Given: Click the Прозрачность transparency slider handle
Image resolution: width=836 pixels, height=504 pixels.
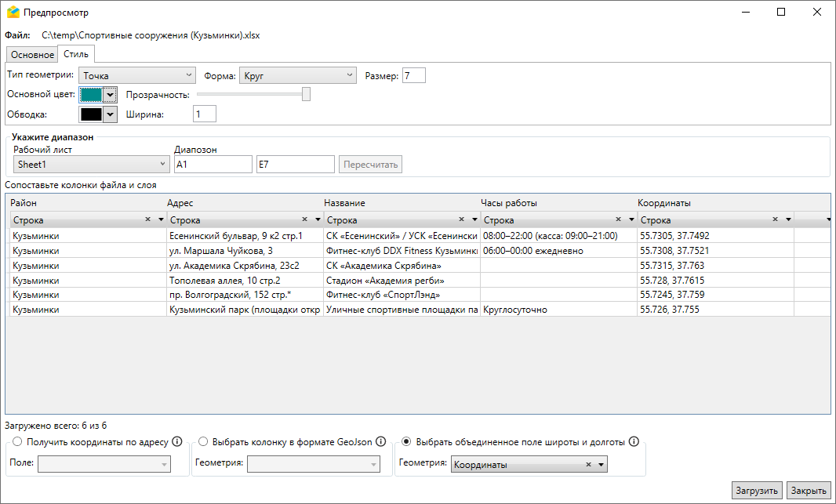Looking at the screenshot, I should [306, 94].
